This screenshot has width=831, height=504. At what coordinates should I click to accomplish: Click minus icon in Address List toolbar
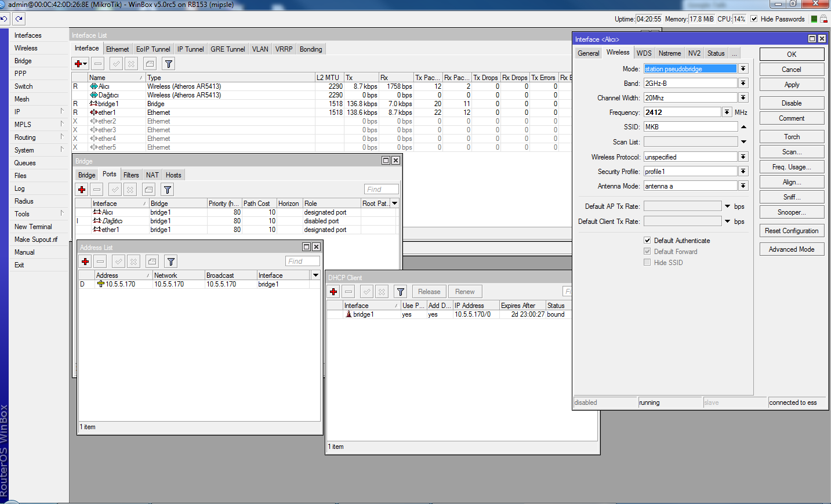tap(100, 262)
